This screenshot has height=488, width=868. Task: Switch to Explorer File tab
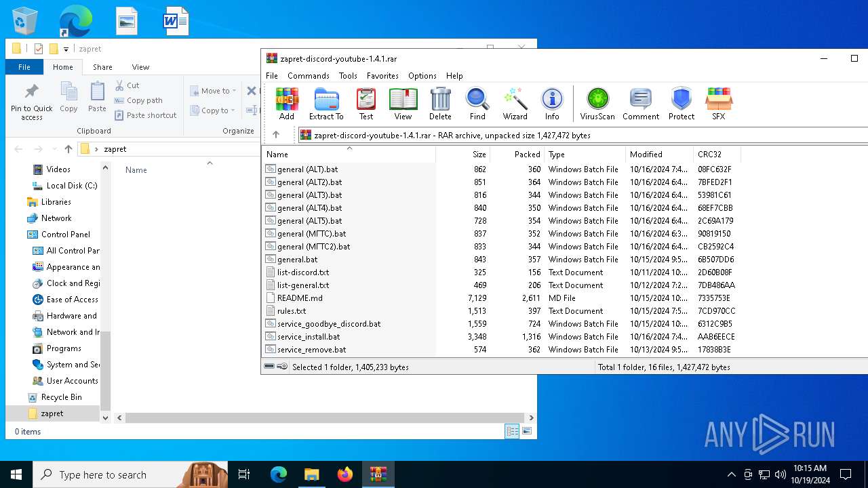point(24,67)
